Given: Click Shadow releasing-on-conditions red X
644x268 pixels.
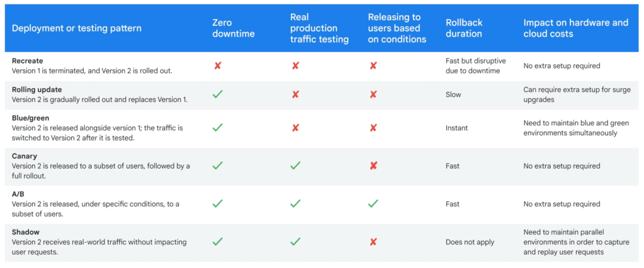Looking at the screenshot, I should tap(373, 242).
